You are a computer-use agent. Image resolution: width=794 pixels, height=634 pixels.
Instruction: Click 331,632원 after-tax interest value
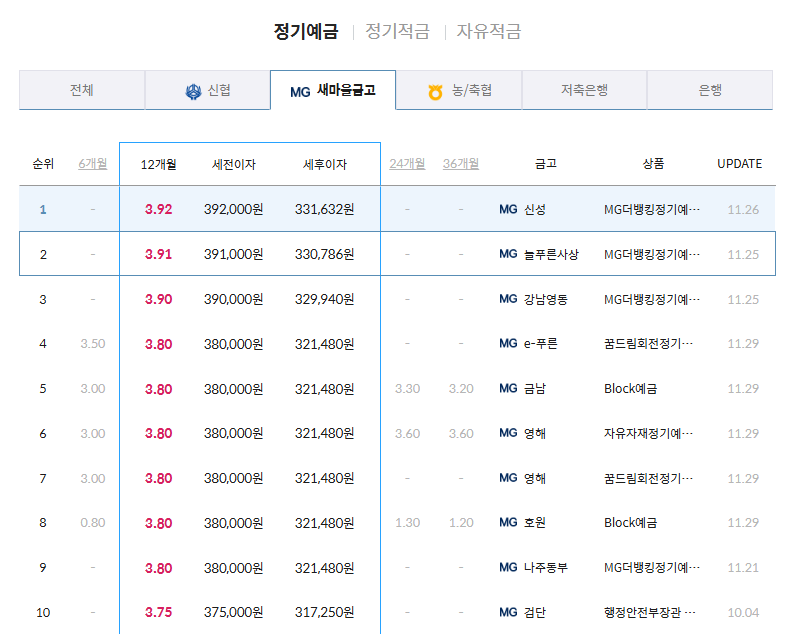coord(325,209)
